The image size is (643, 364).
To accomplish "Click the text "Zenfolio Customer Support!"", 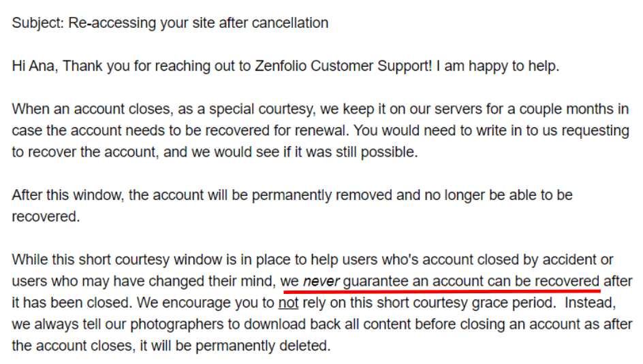I will 343,66.
